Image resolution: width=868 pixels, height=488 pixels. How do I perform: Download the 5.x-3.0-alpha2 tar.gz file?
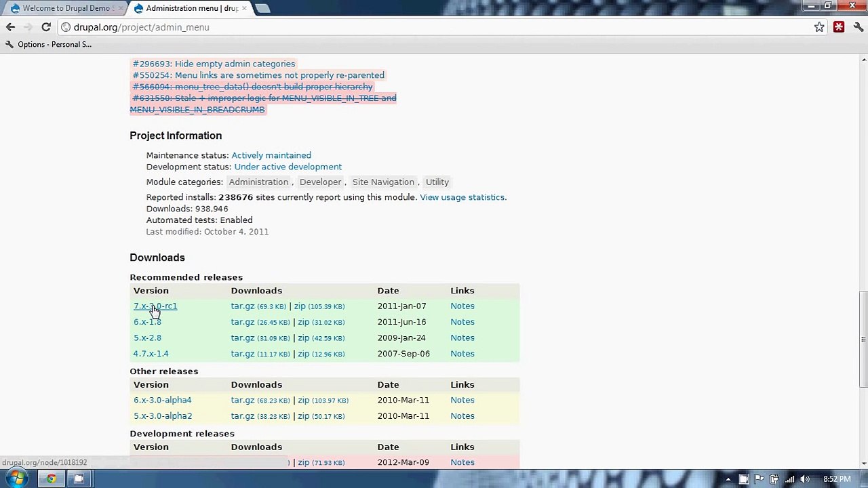243,416
